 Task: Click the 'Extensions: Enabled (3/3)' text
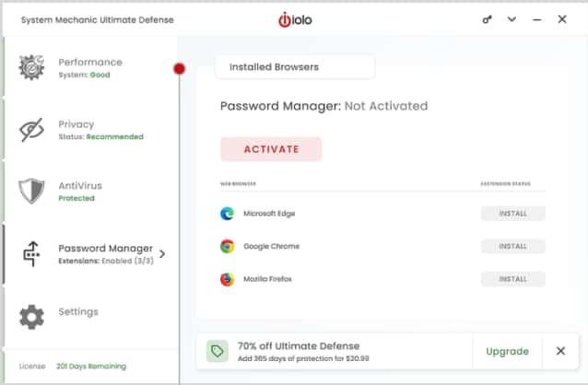(106, 261)
